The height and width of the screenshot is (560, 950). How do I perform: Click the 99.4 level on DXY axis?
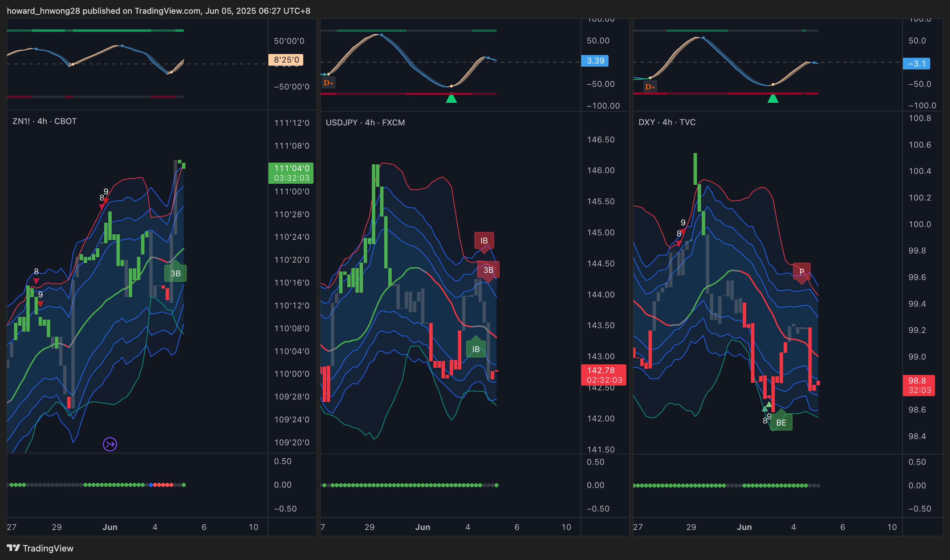(x=917, y=304)
